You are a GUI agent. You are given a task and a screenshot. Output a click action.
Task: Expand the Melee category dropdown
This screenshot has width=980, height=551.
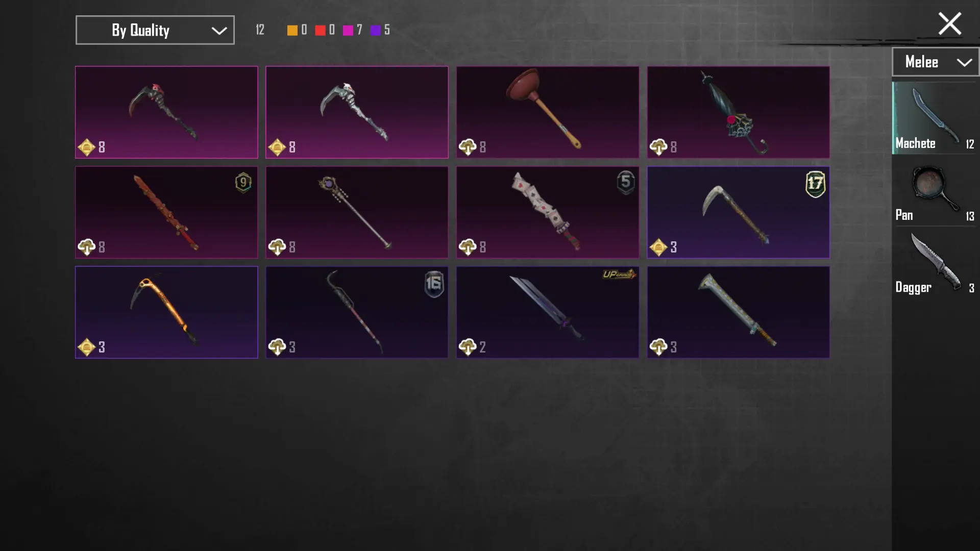pyautogui.click(x=935, y=62)
